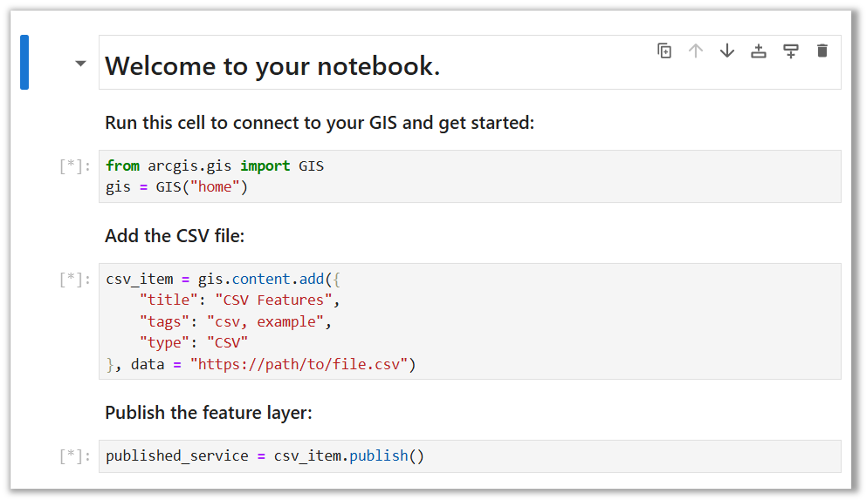Duplicate the selected notebook cell

[x=664, y=51]
